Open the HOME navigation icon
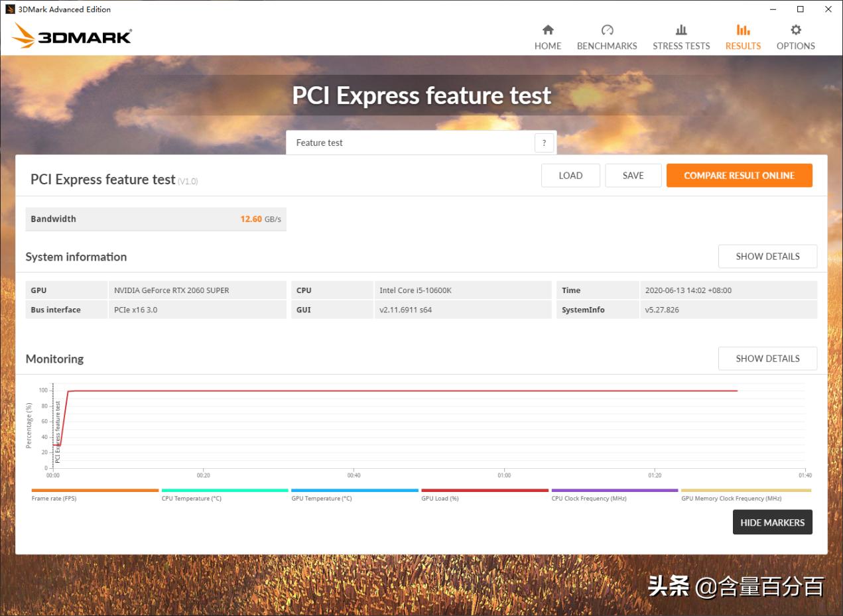The width and height of the screenshot is (843, 616). click(548, 30)
